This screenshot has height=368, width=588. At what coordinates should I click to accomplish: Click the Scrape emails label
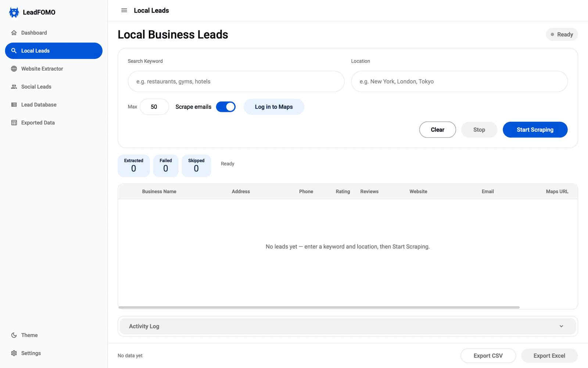click(193, 107)
